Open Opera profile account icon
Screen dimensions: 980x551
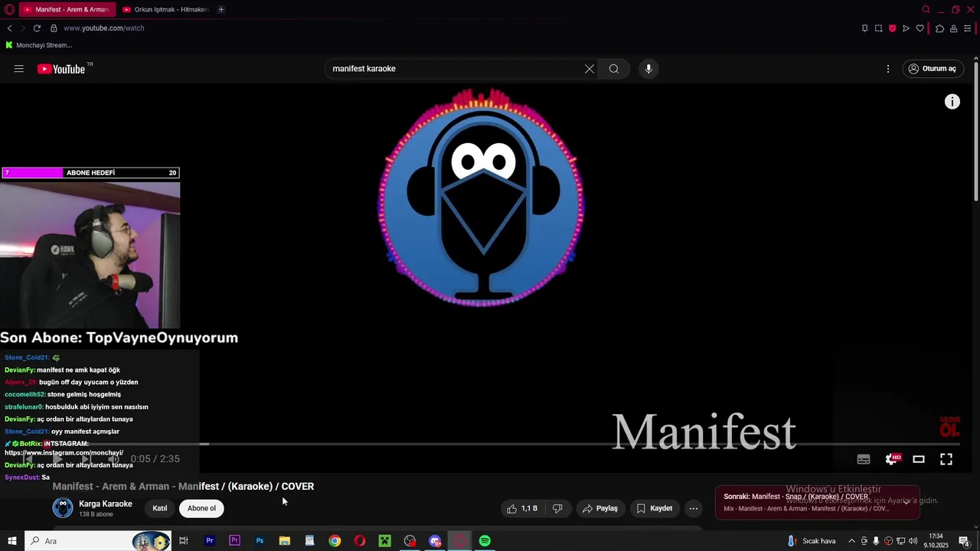coord(953,28)
